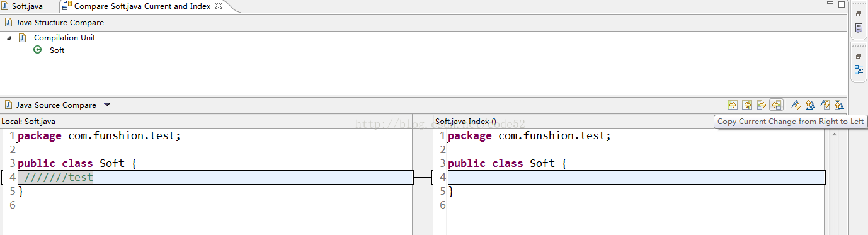Copy all non-conflicting changes from left to right

(732, 105)
